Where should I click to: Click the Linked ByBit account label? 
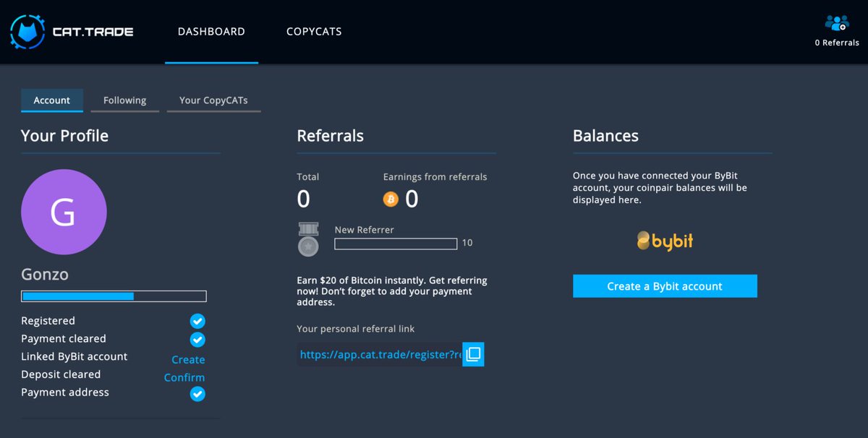click(x=74, y=357)
